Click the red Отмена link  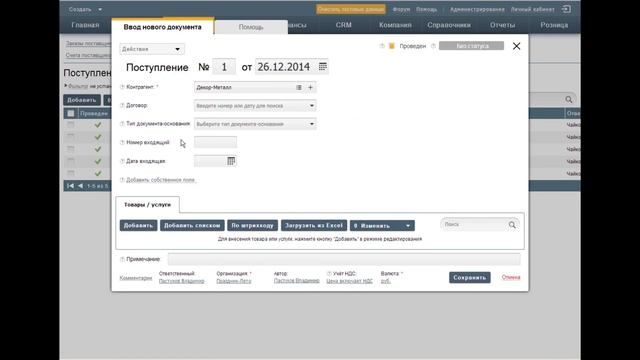[511, 277]
